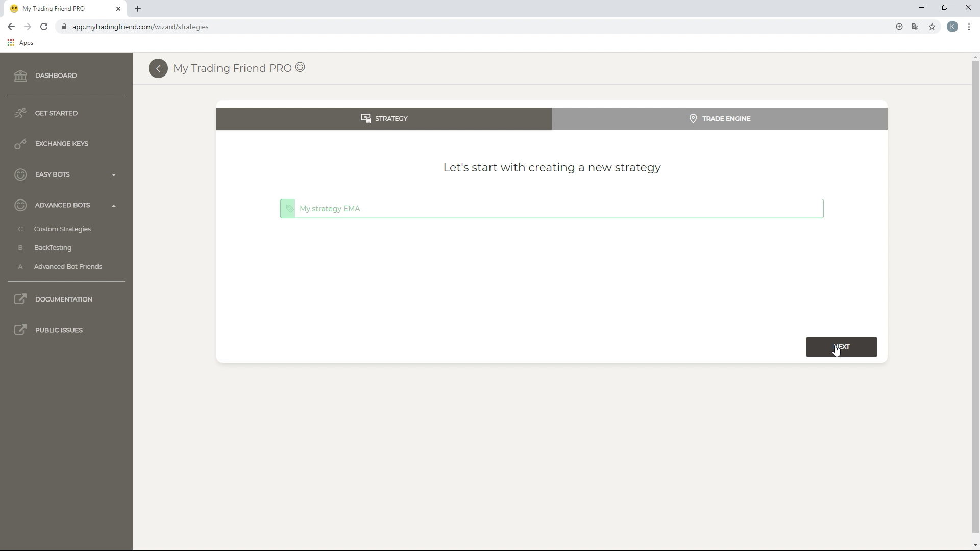
Task: Open the Chrome profile avatar K
Action: click(x=952, y=27)
